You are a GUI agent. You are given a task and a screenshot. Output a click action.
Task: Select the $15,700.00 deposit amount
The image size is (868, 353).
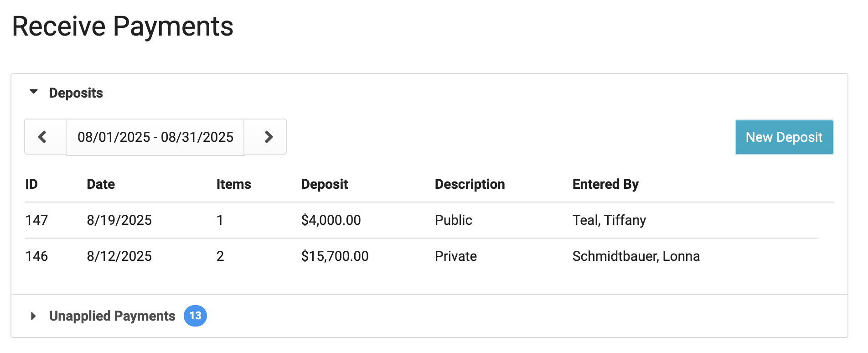click(x=335, y=256)
